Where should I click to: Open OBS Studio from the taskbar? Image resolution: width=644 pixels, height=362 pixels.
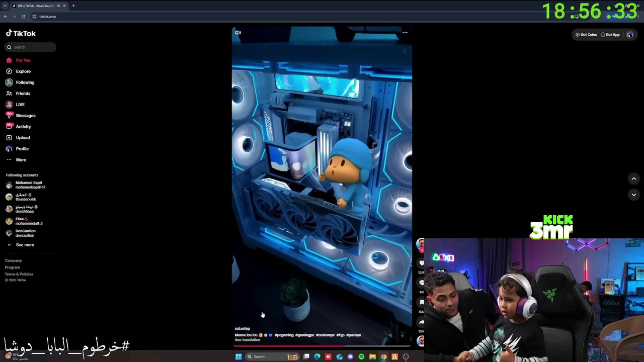coord(406,357)
